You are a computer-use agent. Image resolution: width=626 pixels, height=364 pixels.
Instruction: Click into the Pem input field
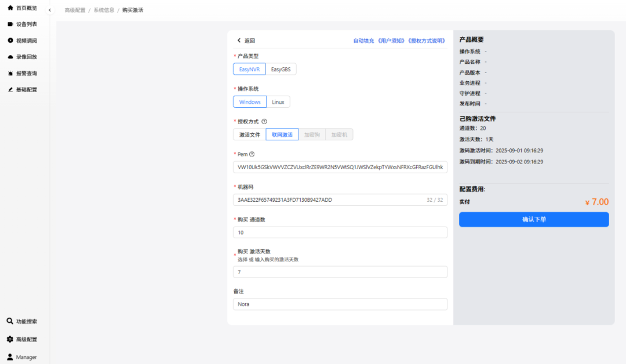(x=340, y=167)
